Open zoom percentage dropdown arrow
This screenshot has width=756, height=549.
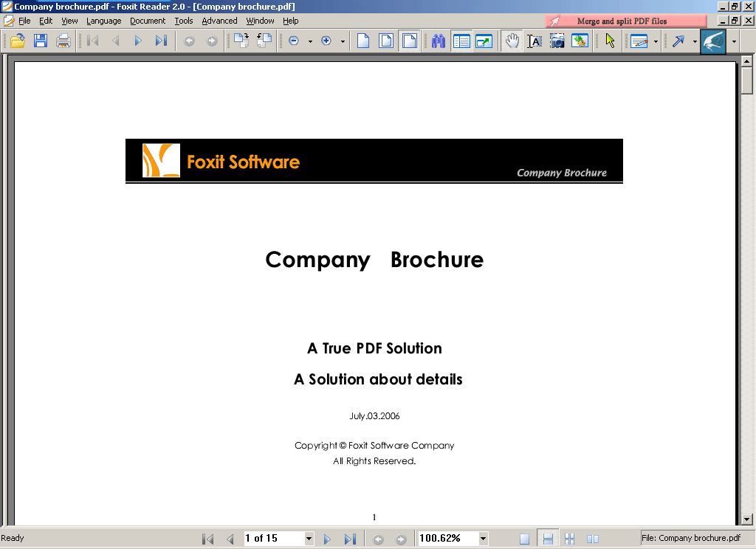tap(483, 539)
